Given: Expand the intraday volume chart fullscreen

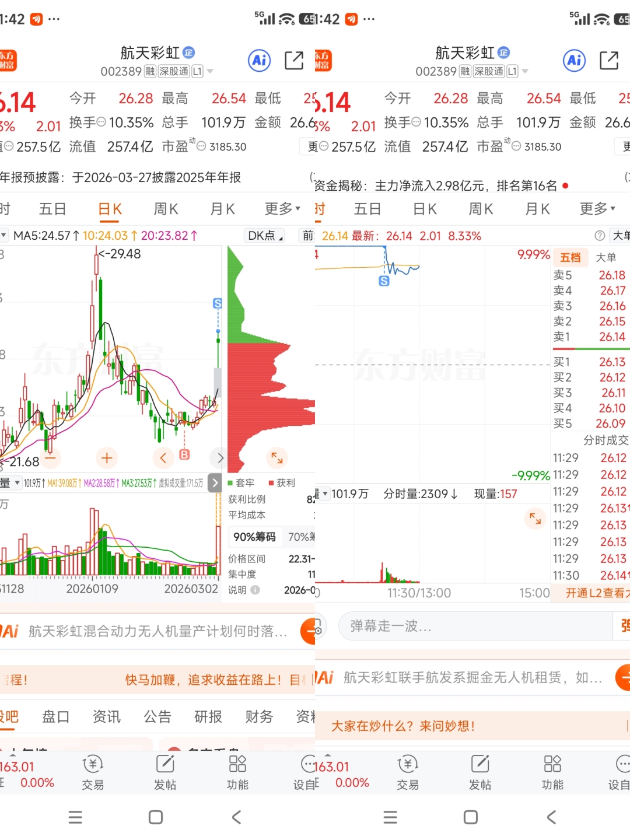Looking at the screenshot, I should (x=535, y=517).
